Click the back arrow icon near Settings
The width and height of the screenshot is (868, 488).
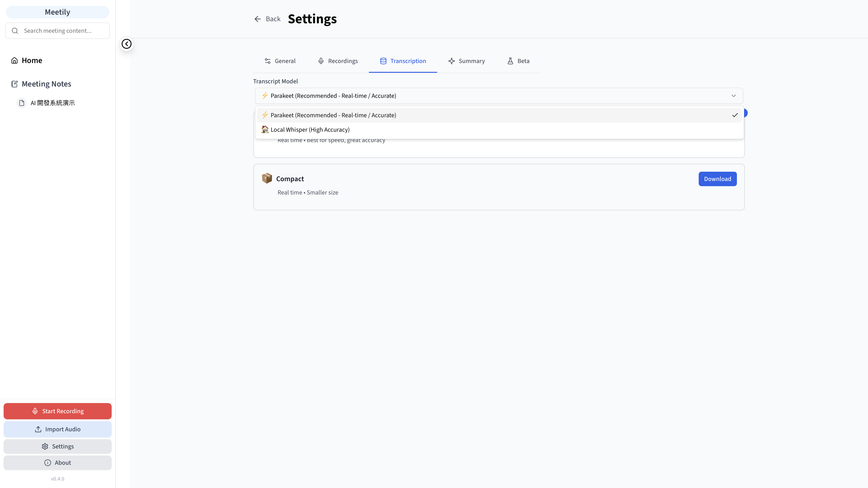[257, 19]
